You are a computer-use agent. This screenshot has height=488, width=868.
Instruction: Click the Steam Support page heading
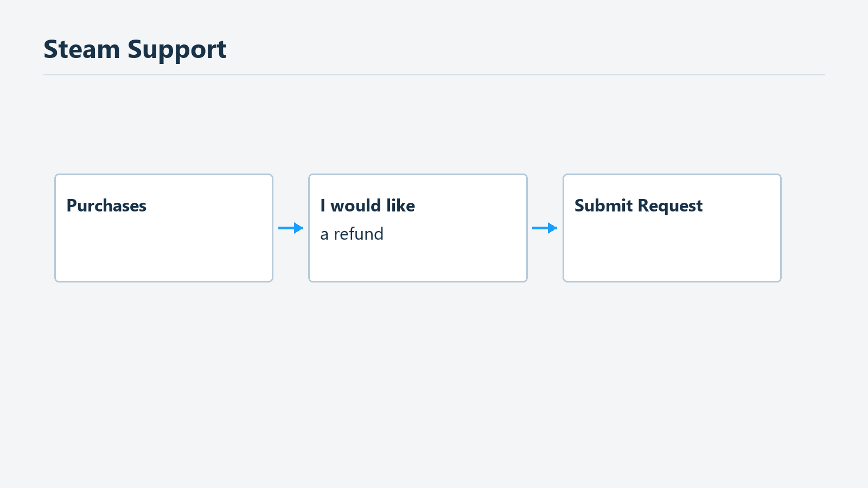pos(135,50)
